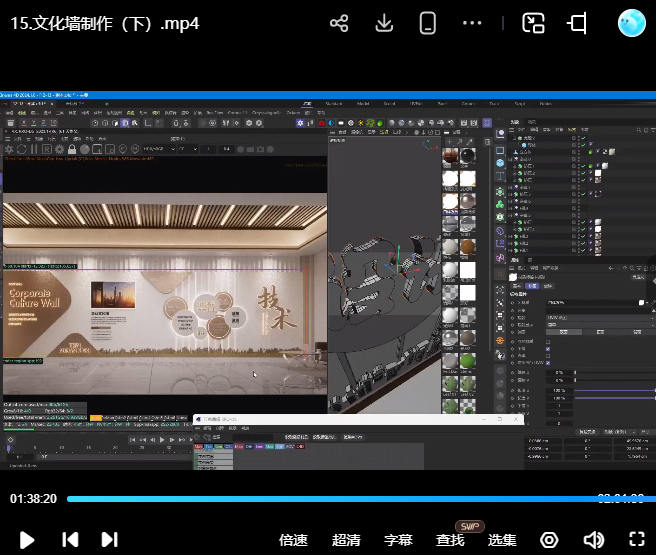656x555 pixels.
Task: Toggle subtitles with the 字幕 button
Action: click(x=398, y=540)
